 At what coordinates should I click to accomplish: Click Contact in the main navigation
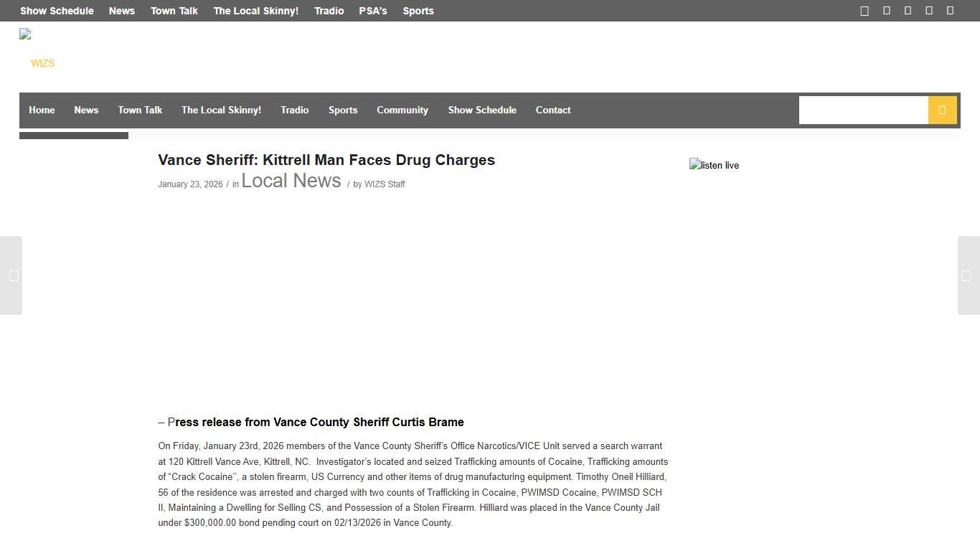click(x=553, y=110)
